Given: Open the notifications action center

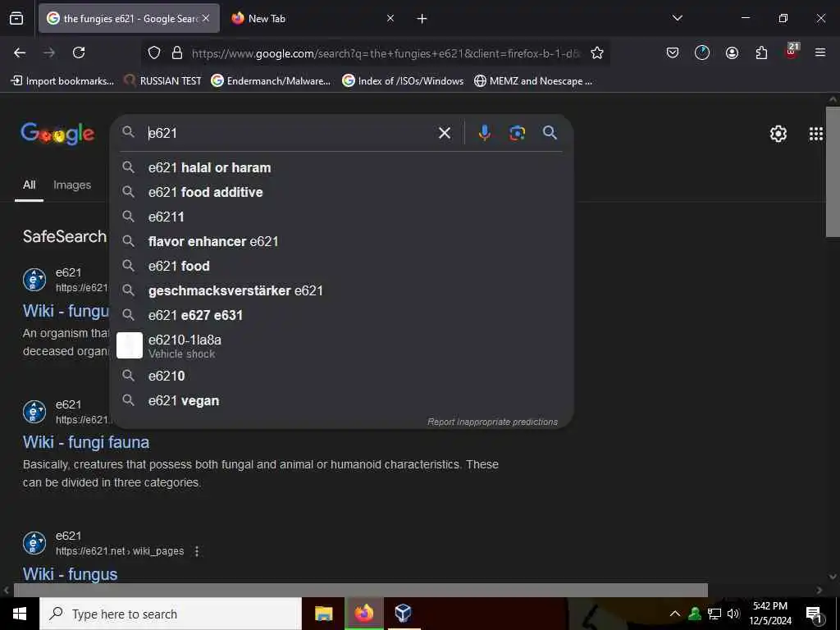Looking at the screenshot, I should point(813,614).
